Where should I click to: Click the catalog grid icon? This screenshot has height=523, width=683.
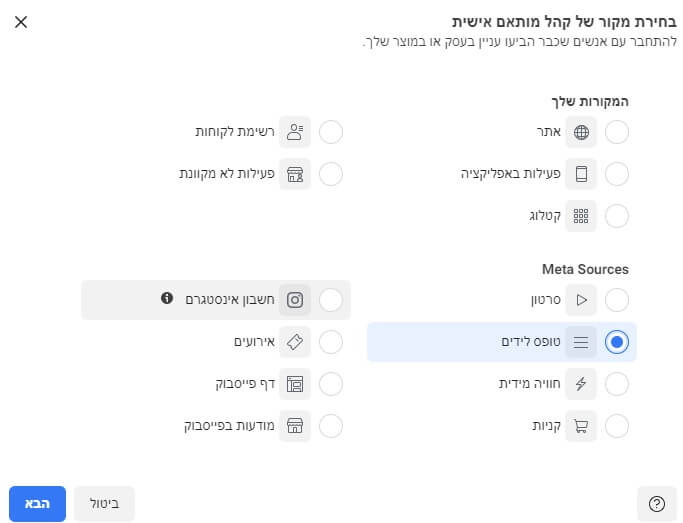coord(581,216)
